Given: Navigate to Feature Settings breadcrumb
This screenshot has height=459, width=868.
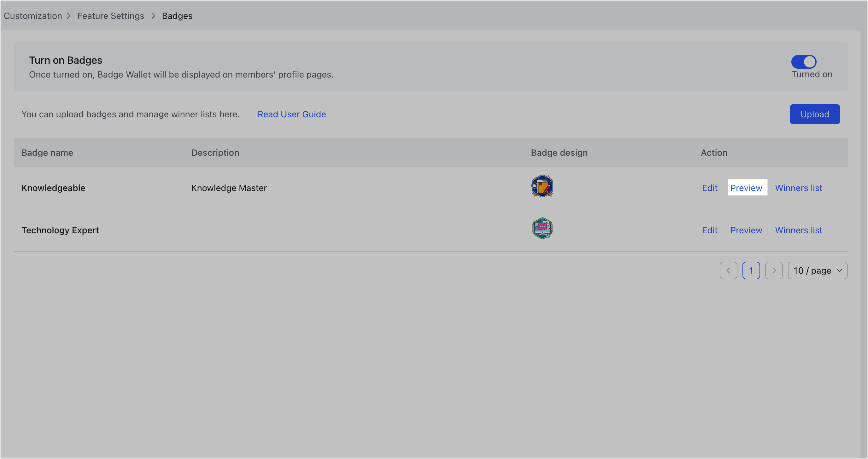Looking at the screenshot, I should click(110, 16).
